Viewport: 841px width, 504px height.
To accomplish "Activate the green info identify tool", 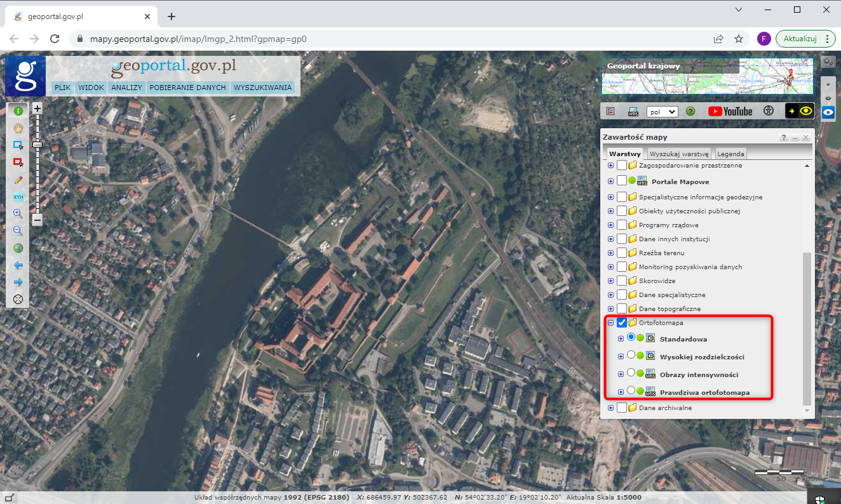I will pyautogui.click(x=18, y=111).
